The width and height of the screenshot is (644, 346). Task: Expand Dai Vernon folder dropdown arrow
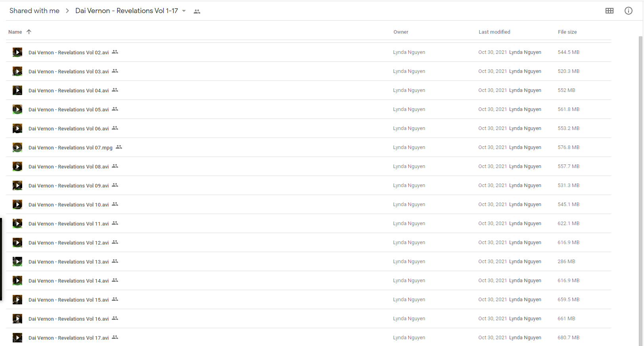[184, 11]
